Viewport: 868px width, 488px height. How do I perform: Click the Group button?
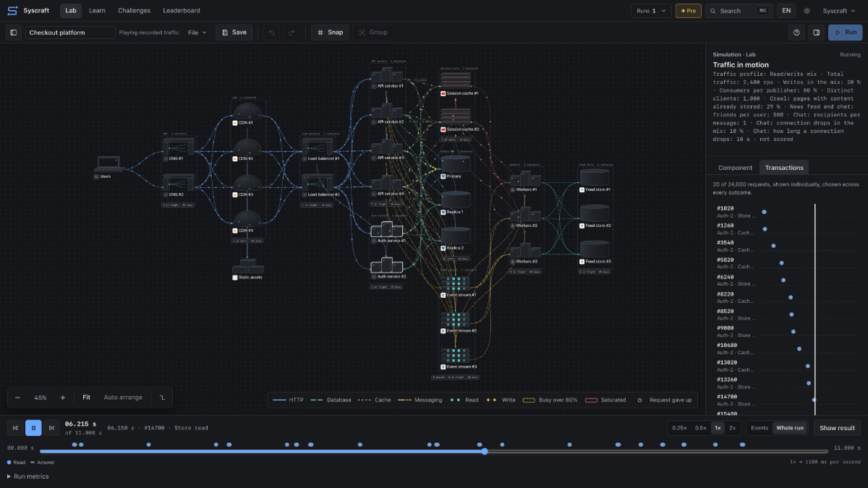373,33
